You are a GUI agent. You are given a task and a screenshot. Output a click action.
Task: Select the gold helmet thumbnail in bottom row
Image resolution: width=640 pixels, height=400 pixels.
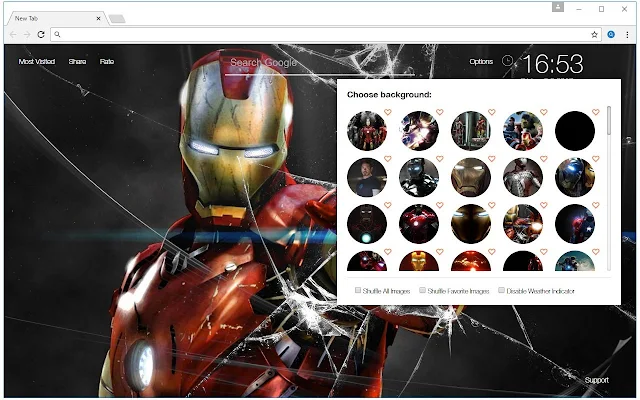419,261
